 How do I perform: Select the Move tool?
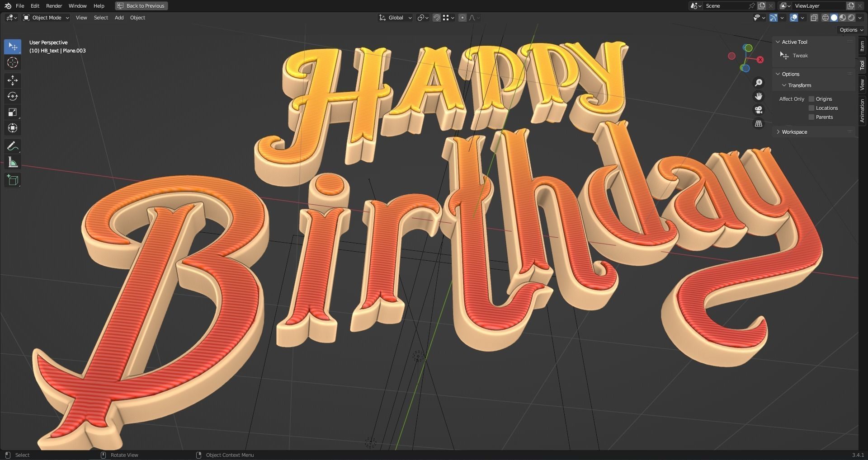[13, 80]
